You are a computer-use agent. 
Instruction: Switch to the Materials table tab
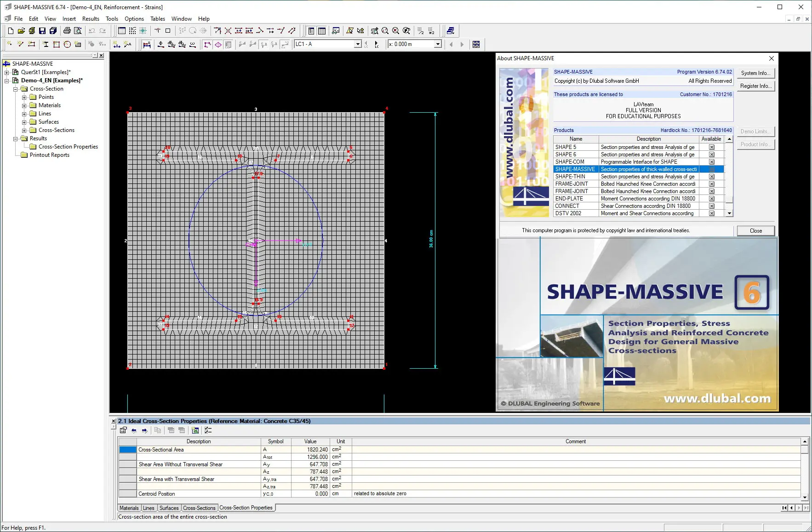click(129, 508)
